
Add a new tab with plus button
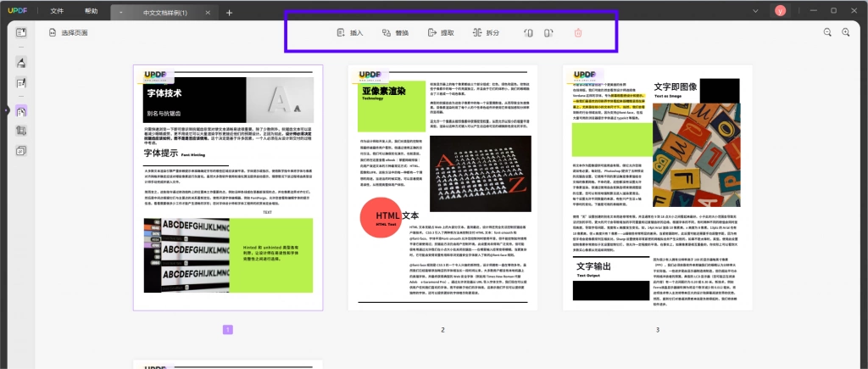tap(229, 12)
